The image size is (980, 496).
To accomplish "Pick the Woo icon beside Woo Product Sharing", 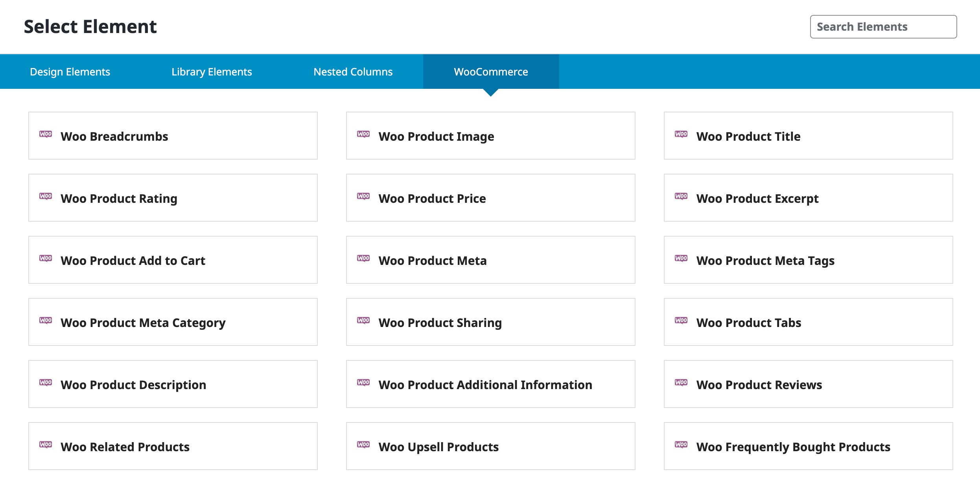I will (x=363, y=321).
